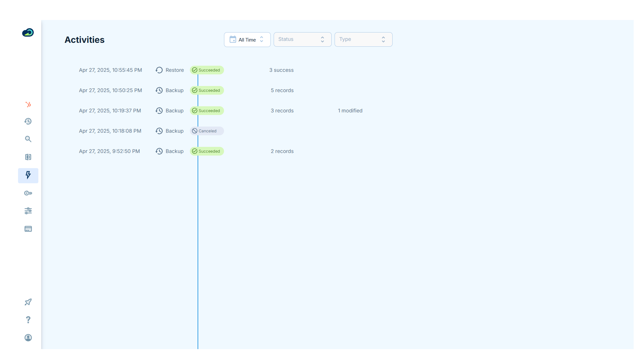Open the search magnifier in sidebar
The width and height of the screenshot is (644, 362).
tap(28, 139)
